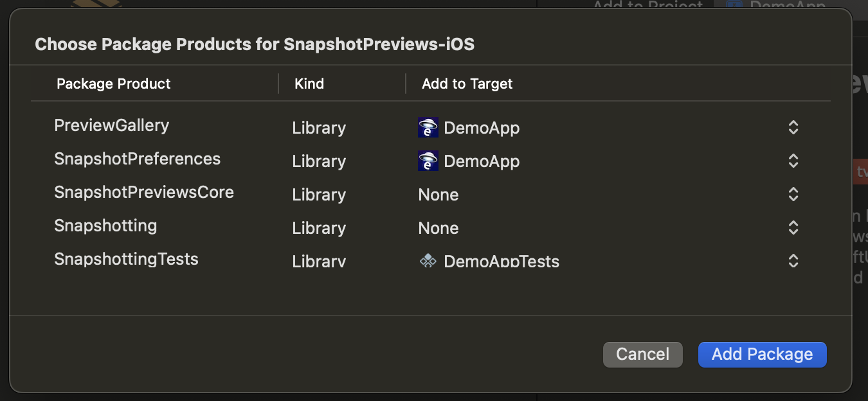
Task: Select the SnapshottingTests package product row
Action: pos(126,260)
